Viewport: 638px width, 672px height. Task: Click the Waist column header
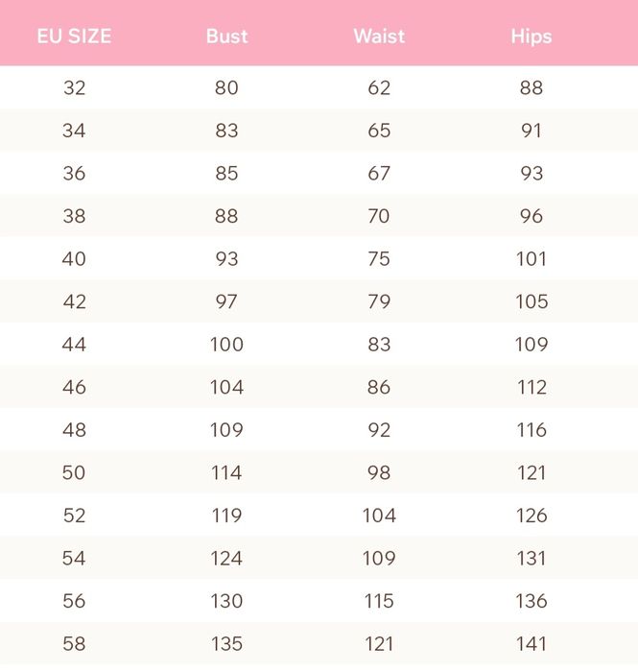click(x=379, y=37)
